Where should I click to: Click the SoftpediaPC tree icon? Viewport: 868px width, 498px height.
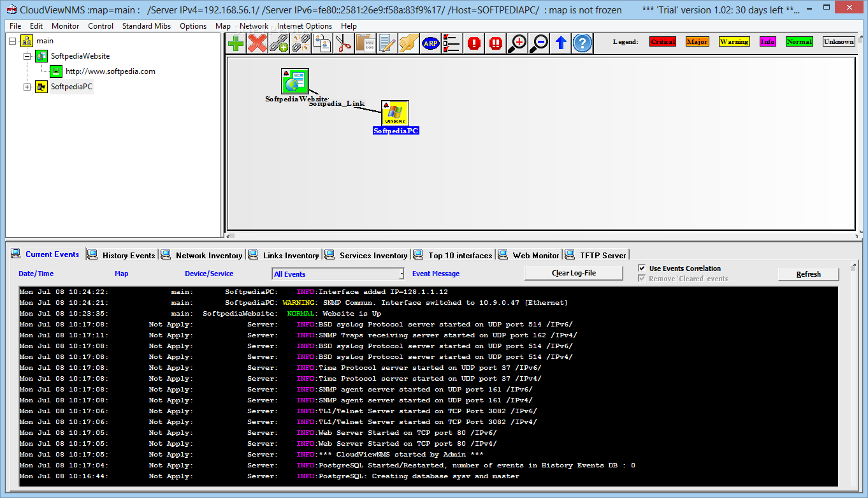pyautogui.click(x=41, y=87)
